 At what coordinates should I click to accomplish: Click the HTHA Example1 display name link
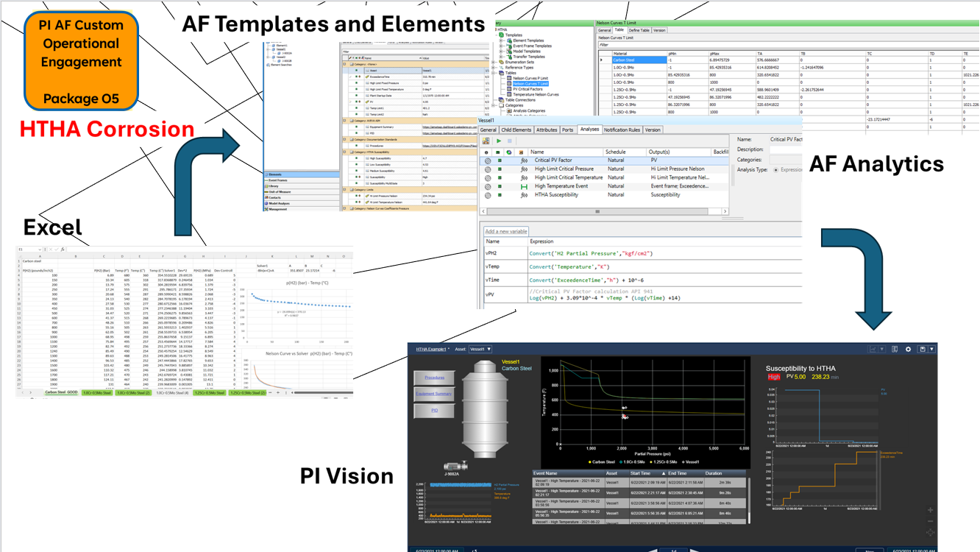click(432, 350)
